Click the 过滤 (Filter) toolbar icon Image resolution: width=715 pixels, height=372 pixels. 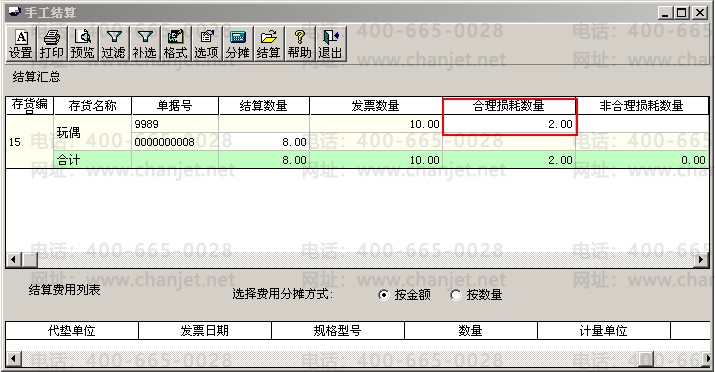pyautogui.click(x=114, y=44)
